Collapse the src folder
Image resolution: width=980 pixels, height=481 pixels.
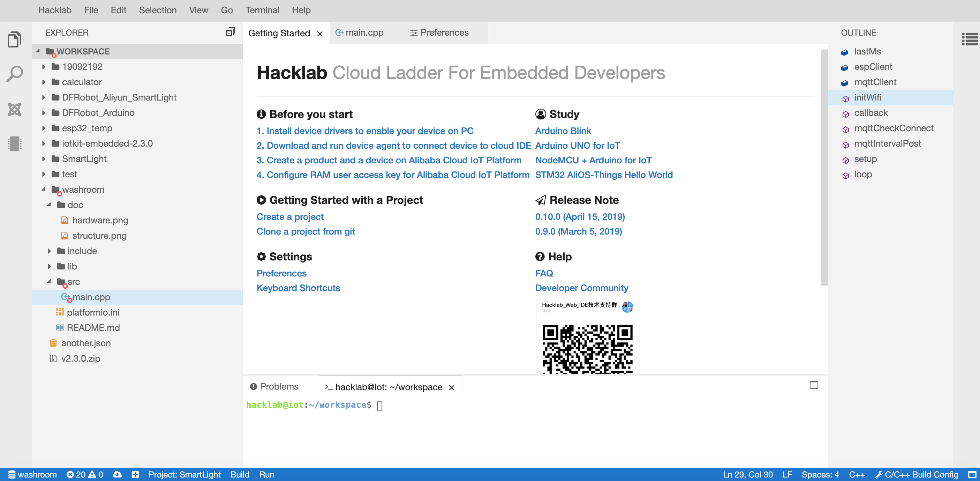click(49, 281)
